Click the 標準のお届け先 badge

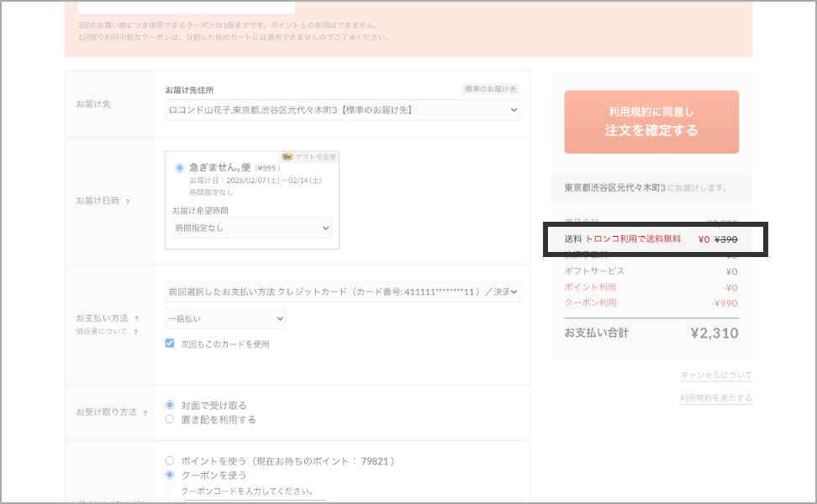[x=490, y=89]
